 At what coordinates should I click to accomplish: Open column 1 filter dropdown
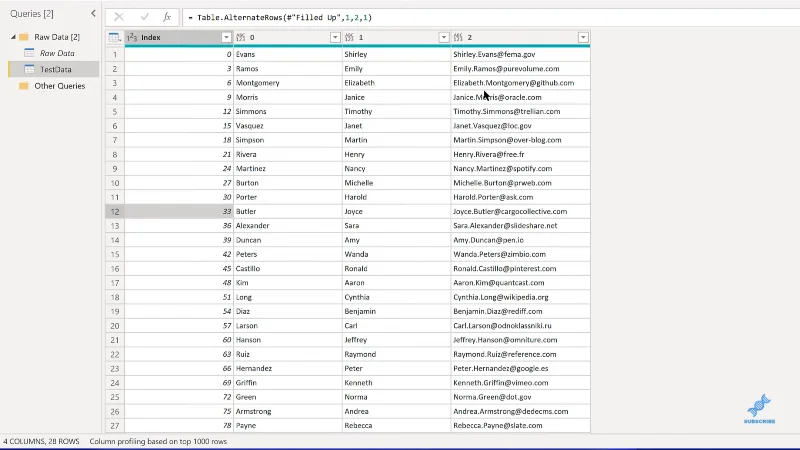[443, 37]
